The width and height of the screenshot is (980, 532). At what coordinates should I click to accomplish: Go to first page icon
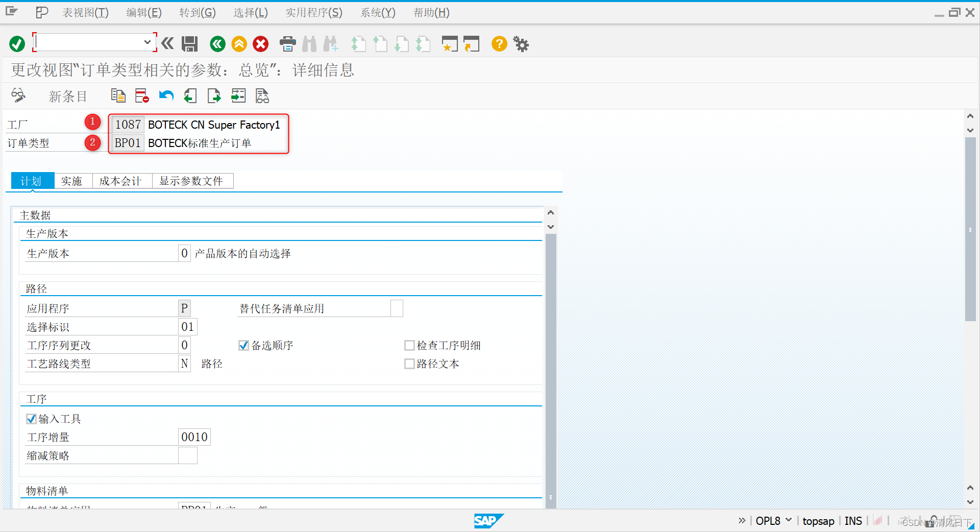point(358,44)
